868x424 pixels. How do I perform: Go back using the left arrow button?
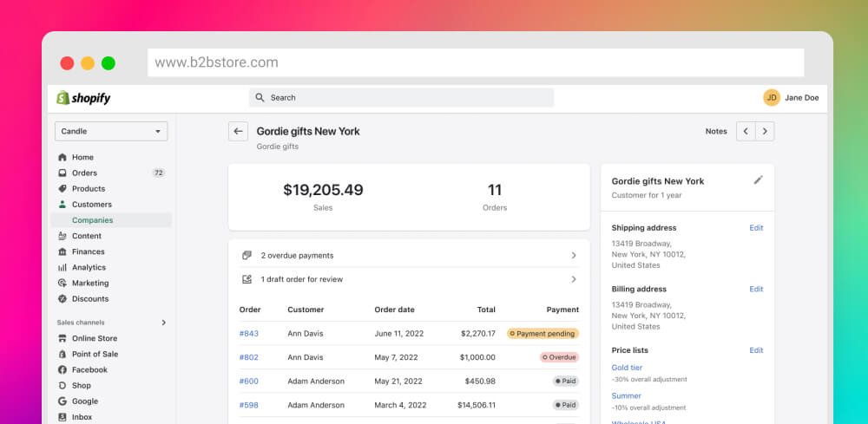tap(238, 132)
